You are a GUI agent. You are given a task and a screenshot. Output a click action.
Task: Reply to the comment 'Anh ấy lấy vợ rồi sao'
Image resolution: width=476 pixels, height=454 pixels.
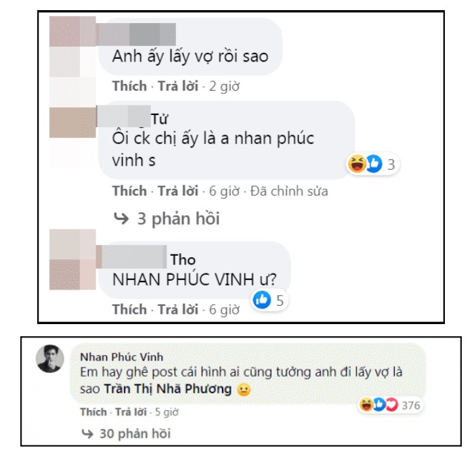[x=178, y=86]
